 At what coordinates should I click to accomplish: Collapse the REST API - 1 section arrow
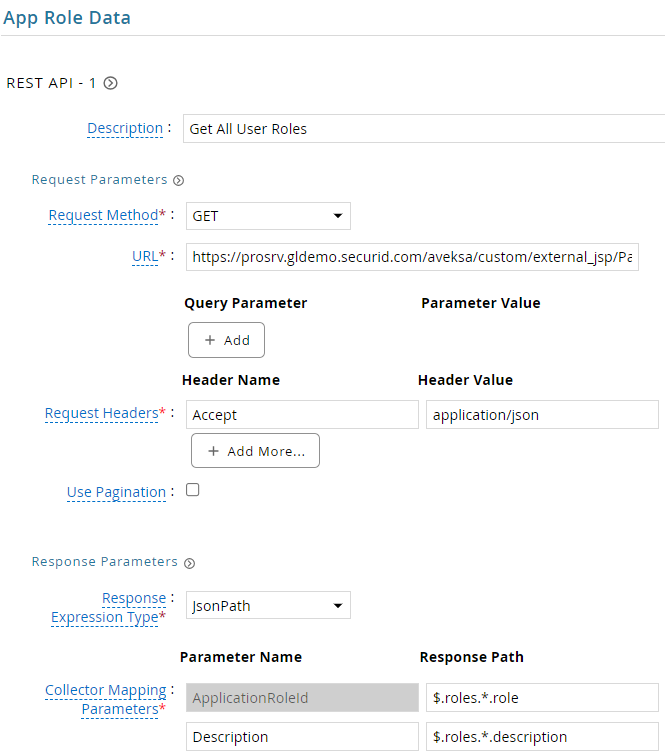(111, 83)
